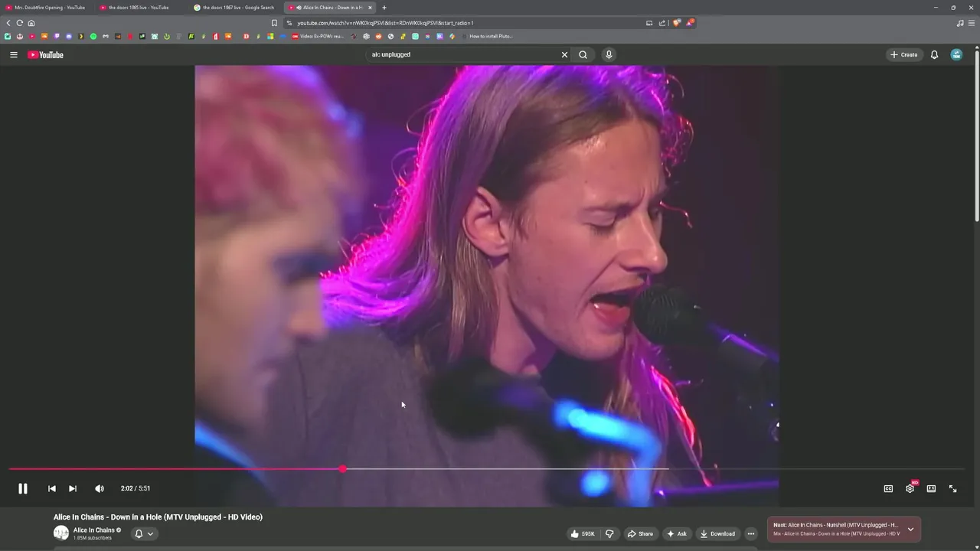Open the Alice In Chains channel name

tap(94, 530)
